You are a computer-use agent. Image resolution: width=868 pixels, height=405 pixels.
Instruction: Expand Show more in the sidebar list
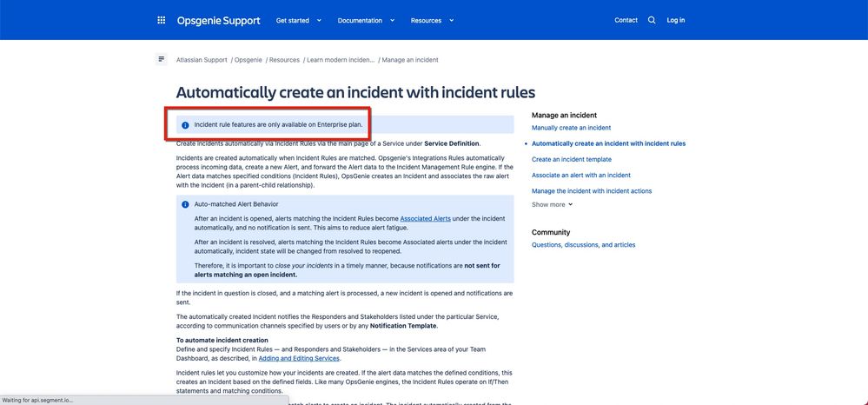coord(552,204)
